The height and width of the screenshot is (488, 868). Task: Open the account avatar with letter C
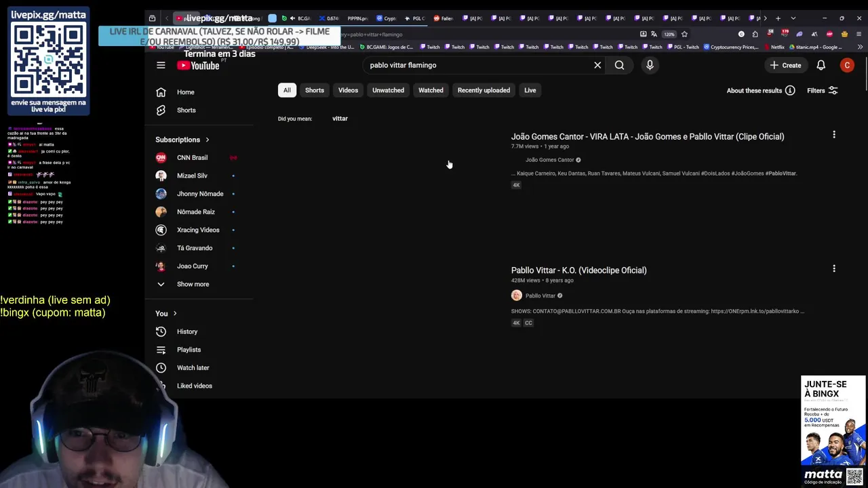click(x=847, y=65)
